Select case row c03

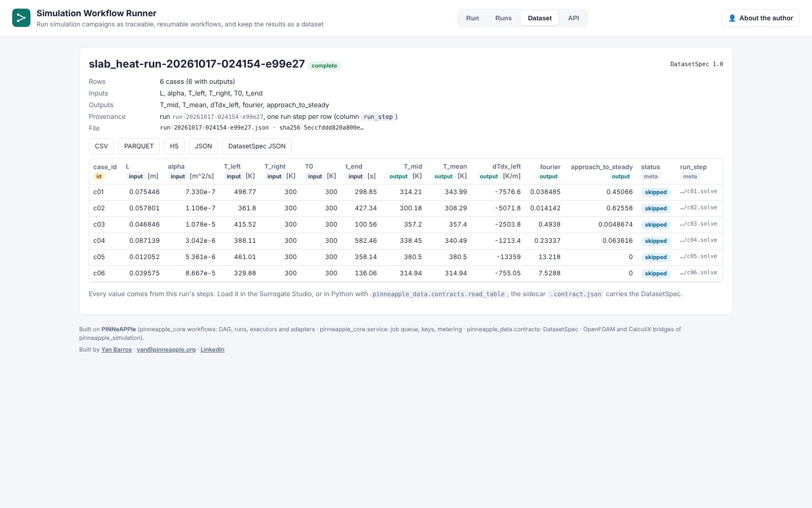(405, 225)
